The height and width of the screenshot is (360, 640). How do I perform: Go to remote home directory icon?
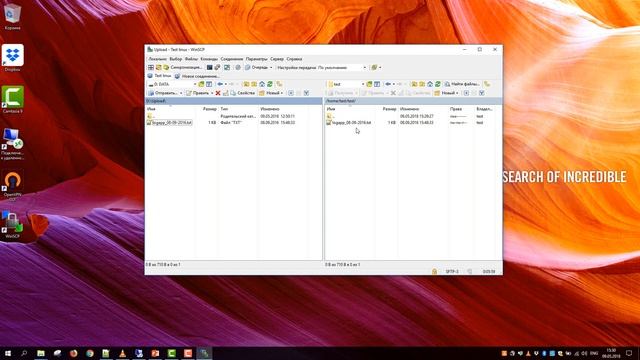tap(430, 84)
